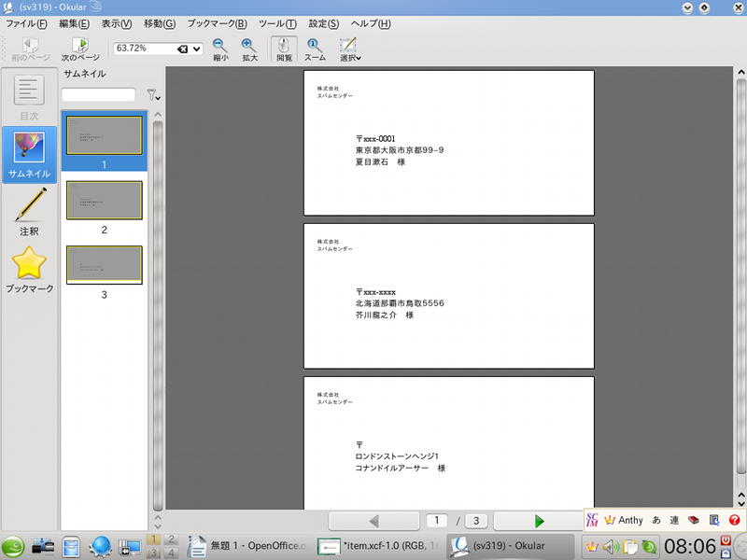This screenshot has height=560, width=747.
Task: Click the thumbnail panel vertical scrollbar
Action: tap(157, 308)
